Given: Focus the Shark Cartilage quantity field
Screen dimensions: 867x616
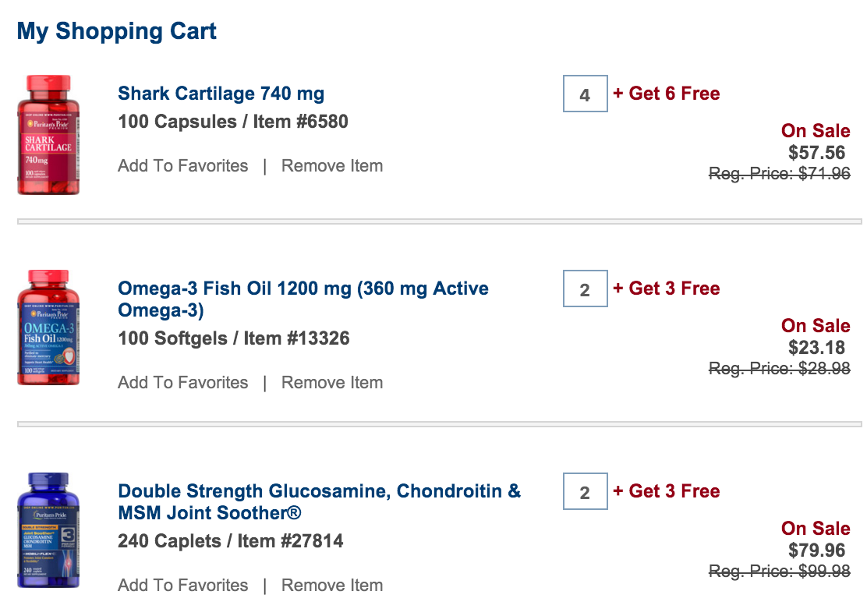Looking at the screenshot, I should 585,95.
